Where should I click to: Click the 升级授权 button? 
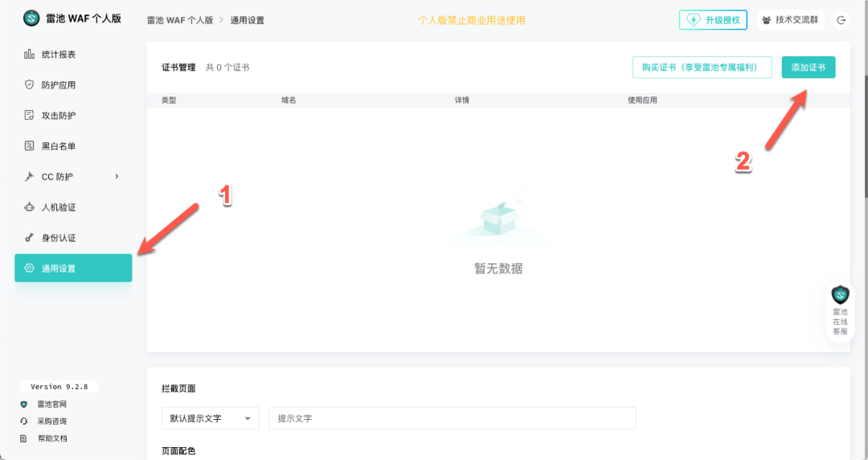click(713, 20)
